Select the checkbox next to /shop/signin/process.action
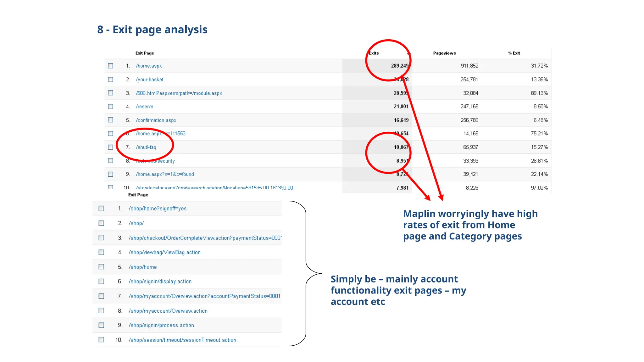 pyautogui.click(x=101, y=325)
